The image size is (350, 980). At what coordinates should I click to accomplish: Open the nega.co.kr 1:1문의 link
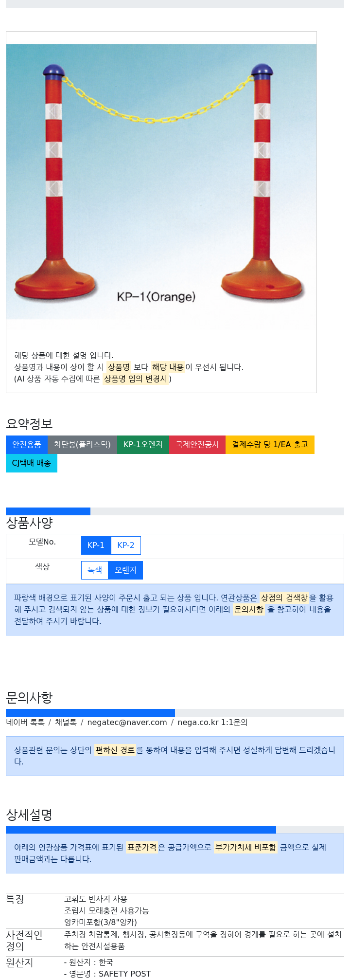(x=212, y=723)
